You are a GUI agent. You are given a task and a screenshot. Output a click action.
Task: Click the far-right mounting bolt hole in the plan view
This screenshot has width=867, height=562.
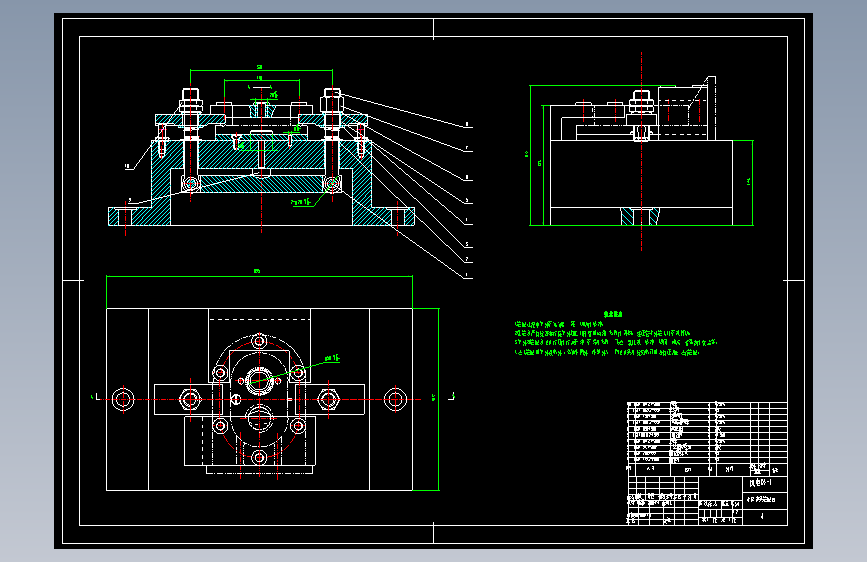395,399
